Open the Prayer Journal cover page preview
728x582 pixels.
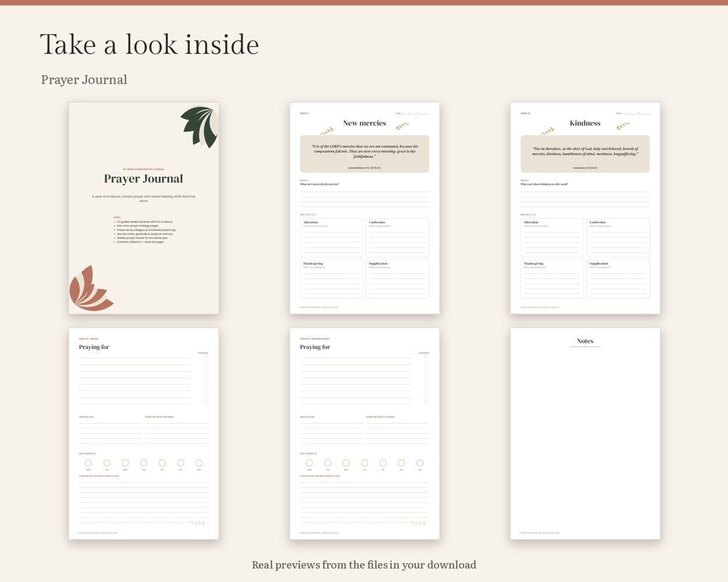click(144, 208)
